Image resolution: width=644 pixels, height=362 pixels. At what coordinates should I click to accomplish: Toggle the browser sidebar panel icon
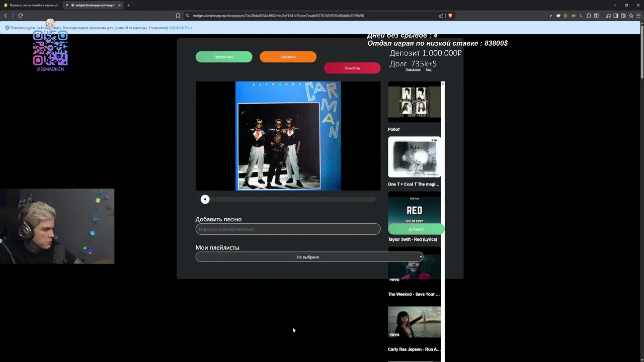(616, 16)
